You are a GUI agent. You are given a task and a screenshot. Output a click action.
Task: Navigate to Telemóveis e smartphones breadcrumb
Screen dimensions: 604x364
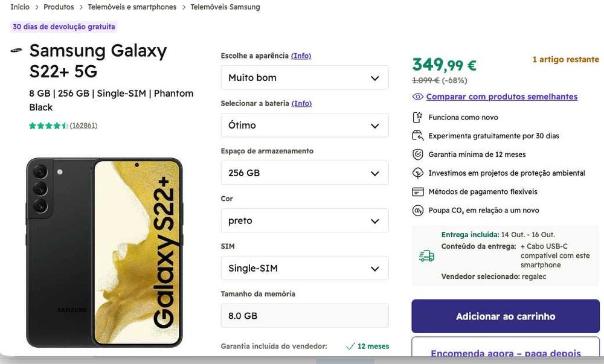coord(132,7)
